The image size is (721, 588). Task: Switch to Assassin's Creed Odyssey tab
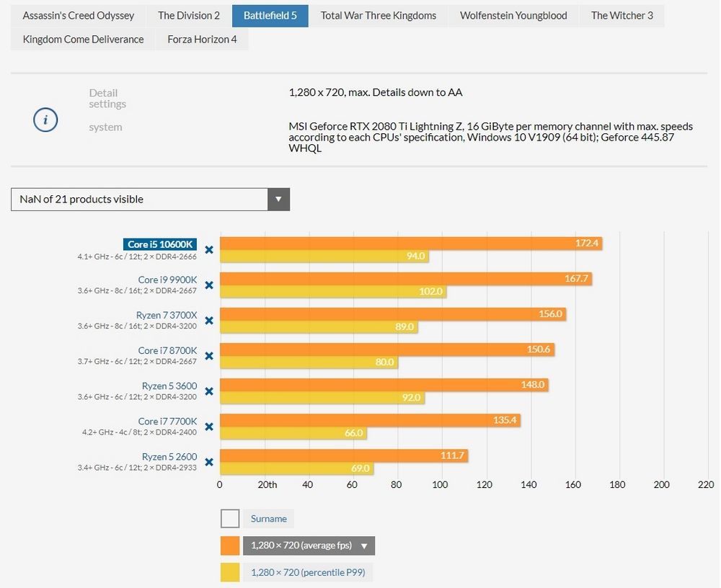click(x=79, y=15)
